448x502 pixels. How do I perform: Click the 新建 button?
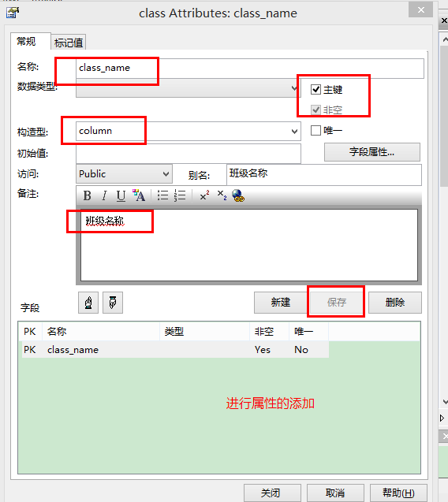click(281, 303)
